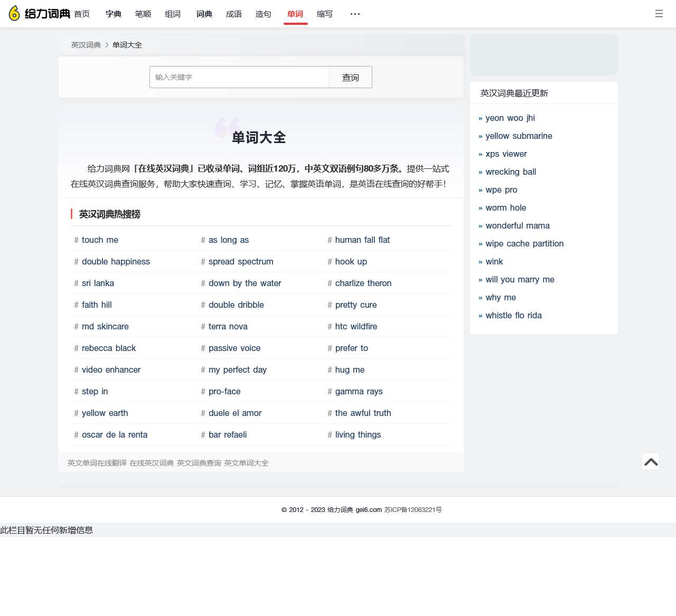This screenshot has width=676, height=616.
Task: Open 'yellow submarine' in recent updates
Action: tap(519, 136)
